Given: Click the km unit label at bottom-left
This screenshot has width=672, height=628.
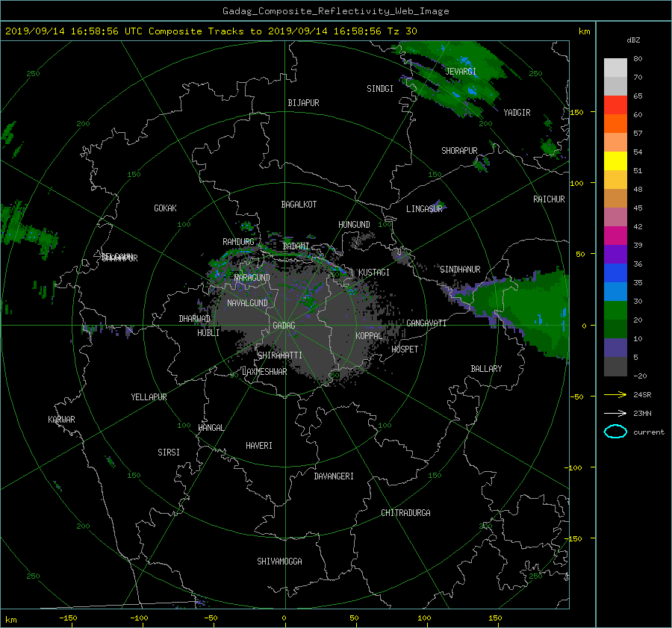Looking at the screenshot, I should [x=10, y=620].
